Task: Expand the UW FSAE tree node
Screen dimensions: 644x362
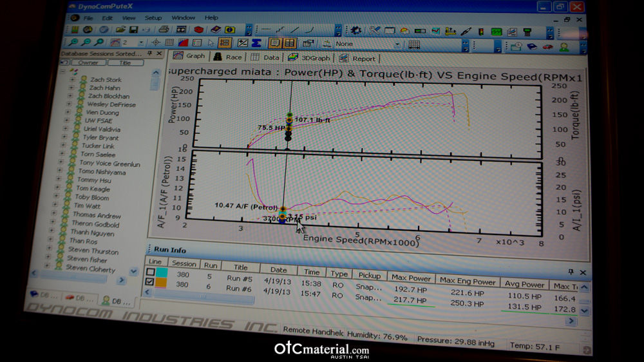Action: pos(67,120)
